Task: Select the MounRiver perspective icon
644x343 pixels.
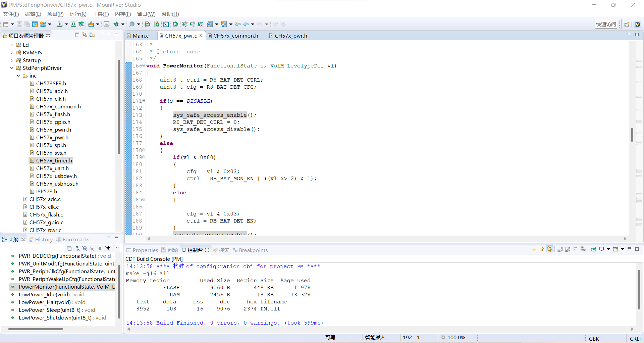Action: coord(638,24)
